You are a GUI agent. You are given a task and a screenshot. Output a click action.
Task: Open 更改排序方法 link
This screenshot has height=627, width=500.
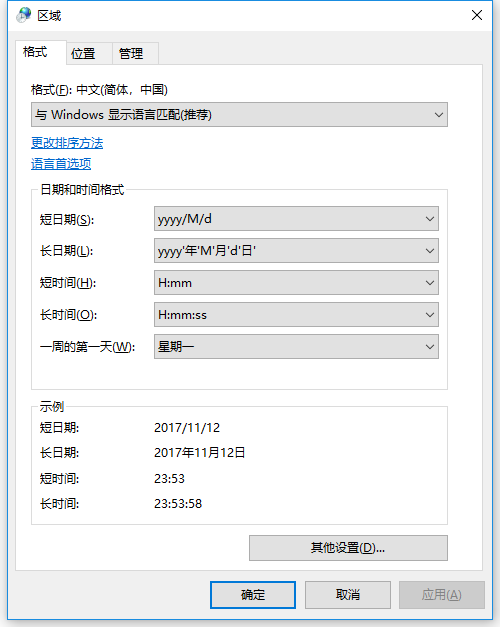(x=67, y=143)
